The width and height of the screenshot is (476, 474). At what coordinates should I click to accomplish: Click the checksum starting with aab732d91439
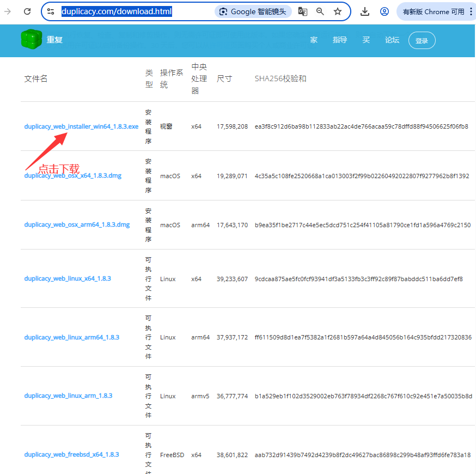(x=363, y=455)
